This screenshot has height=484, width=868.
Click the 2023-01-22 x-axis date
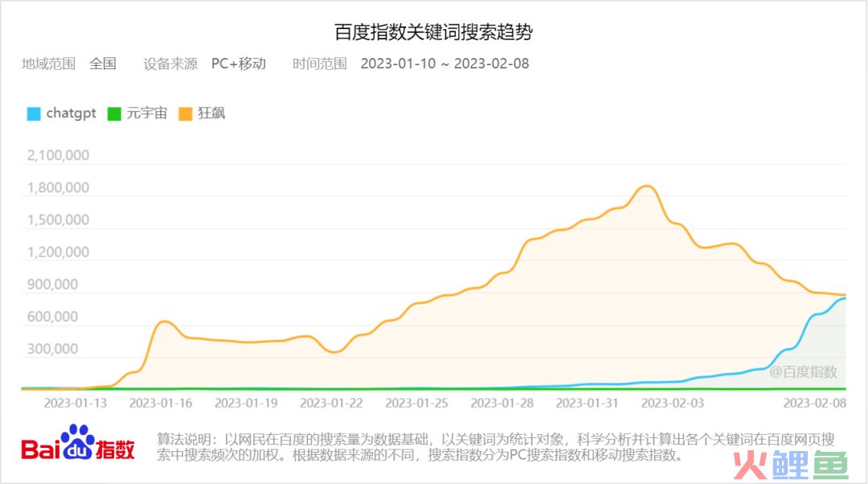point(331,403)
